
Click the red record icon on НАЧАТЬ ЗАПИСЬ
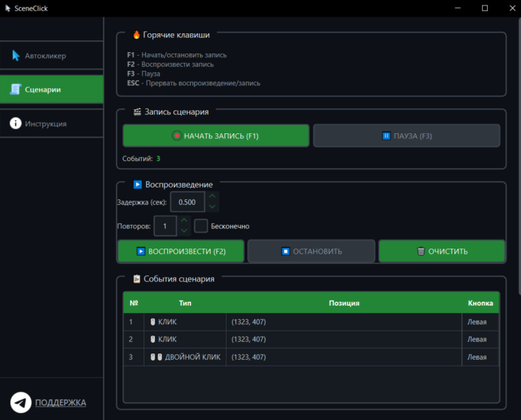point(177,136)
